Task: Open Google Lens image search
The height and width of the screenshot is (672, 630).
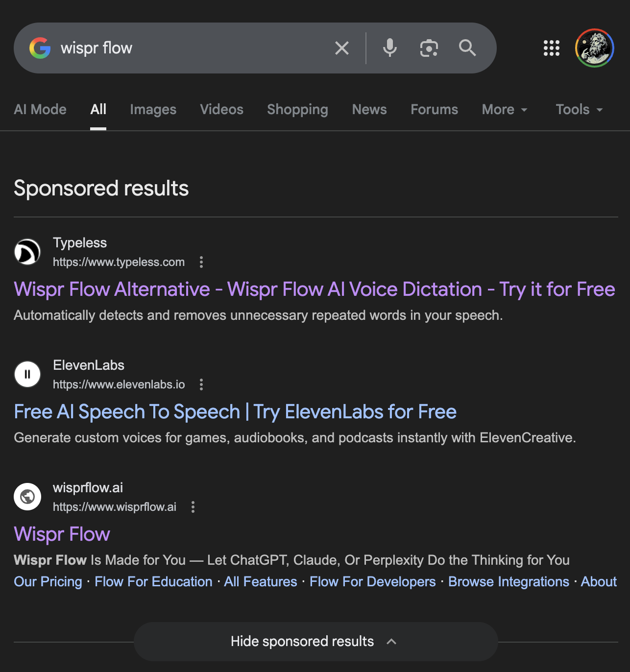Action: tap(429, 48)
